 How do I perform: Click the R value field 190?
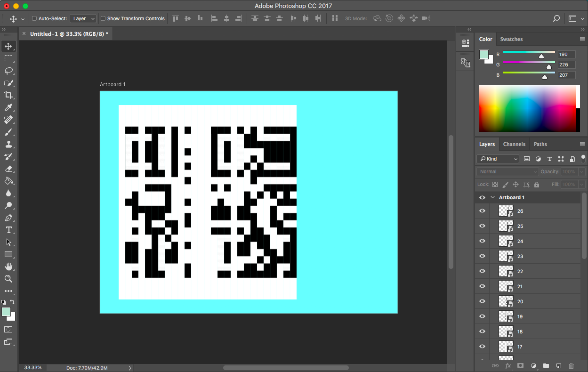click(x=566, y=54)
